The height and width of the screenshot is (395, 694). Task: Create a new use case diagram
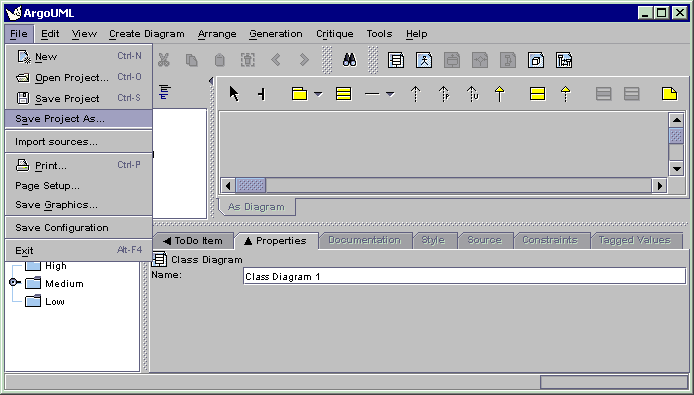424,60
